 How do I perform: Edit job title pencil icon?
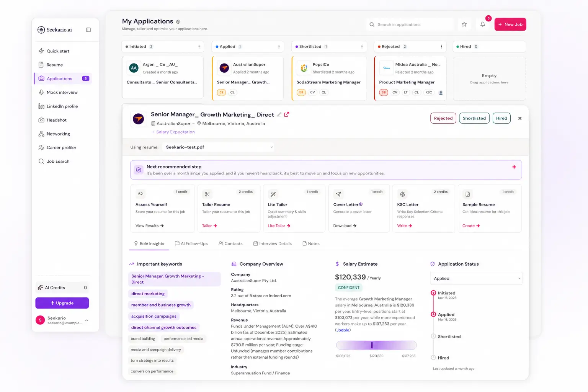[x=279, y=114]
